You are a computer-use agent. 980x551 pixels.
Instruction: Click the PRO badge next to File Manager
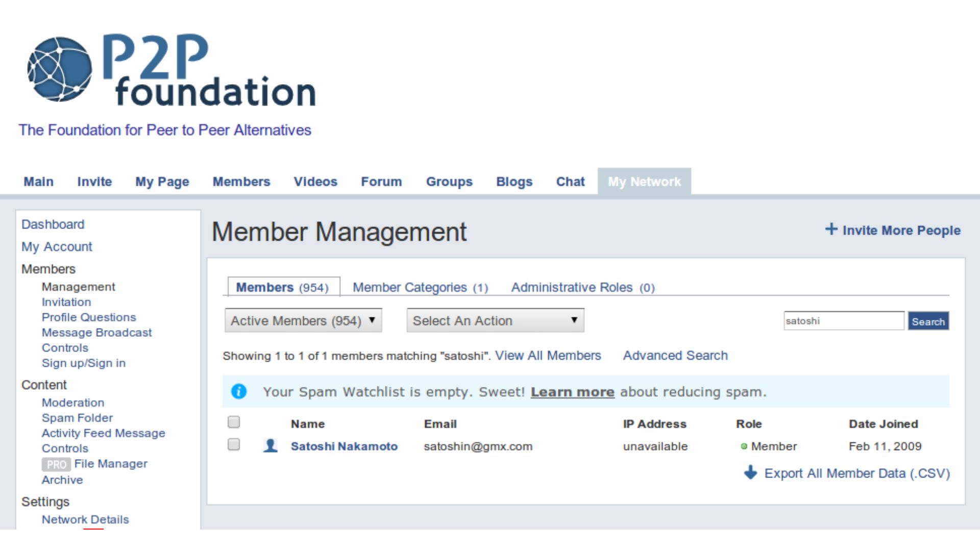coord(56,464)
